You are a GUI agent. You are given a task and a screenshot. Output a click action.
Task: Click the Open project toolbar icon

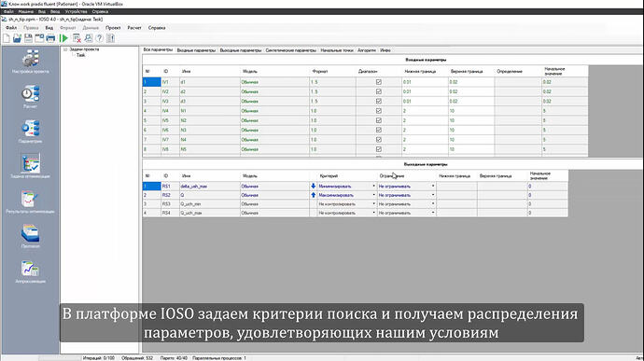point(17,38)
